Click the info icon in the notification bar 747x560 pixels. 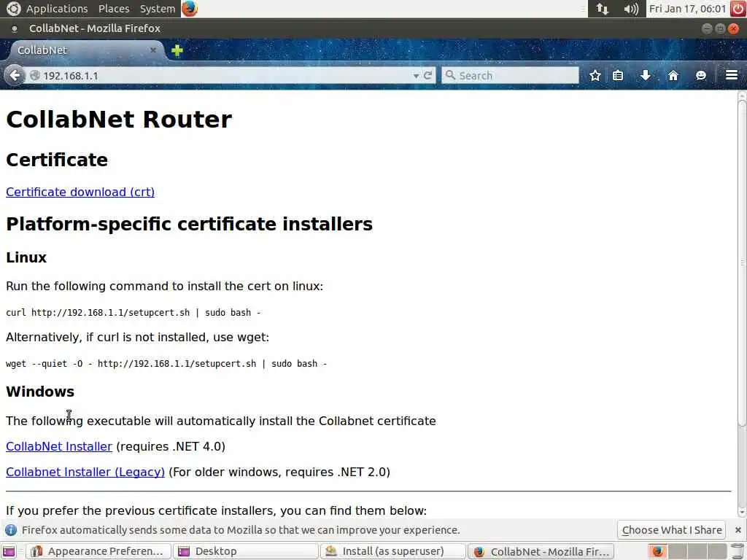(10, 530)
